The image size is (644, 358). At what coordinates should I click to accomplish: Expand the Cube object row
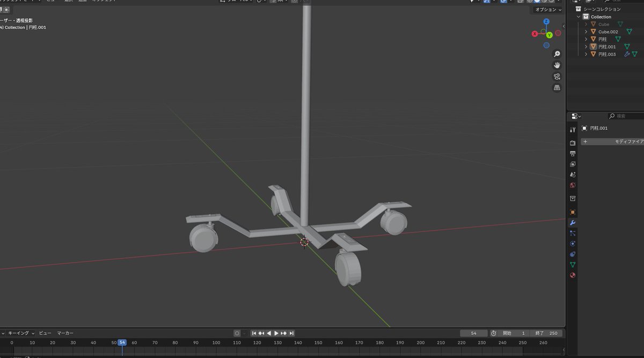click(x=586, y=24)
